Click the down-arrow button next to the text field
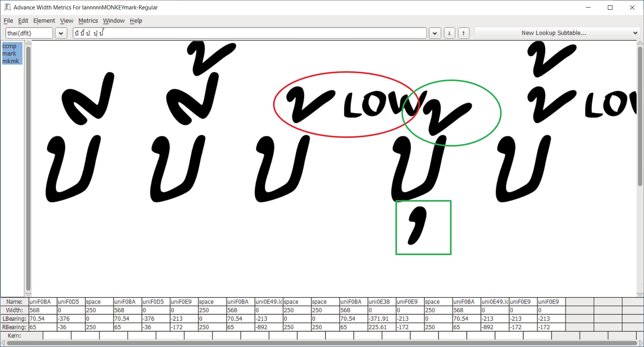Screen dimensions: 644x347 [449, 33]
